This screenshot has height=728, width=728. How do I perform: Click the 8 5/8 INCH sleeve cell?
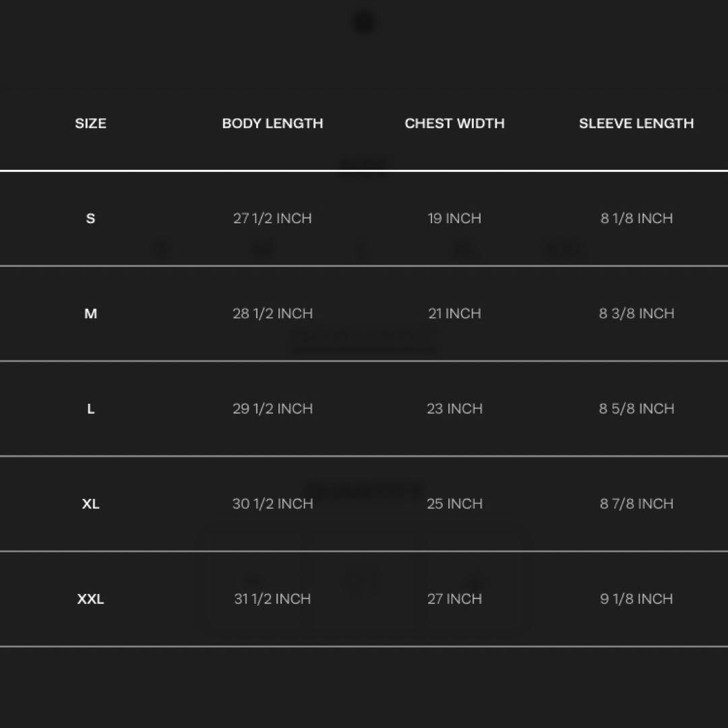tap(636, 408)
